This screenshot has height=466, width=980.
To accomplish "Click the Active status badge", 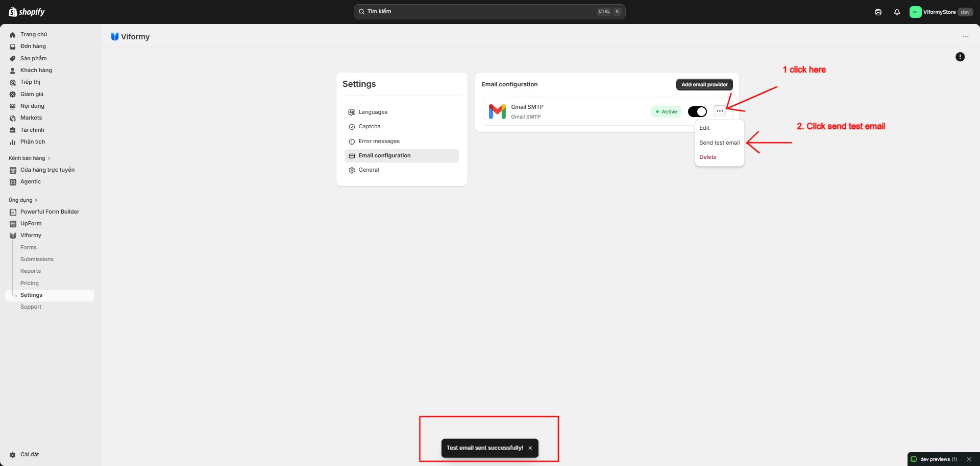I will click(x=666, y=111).
